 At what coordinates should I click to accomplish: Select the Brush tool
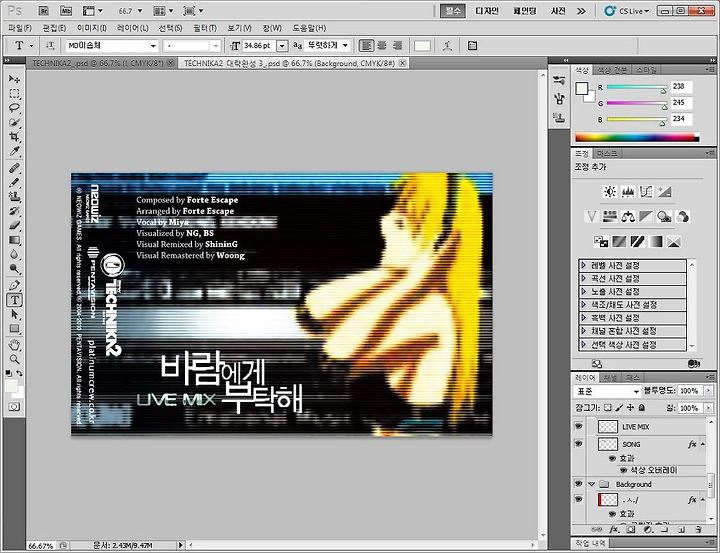[14, 182]
